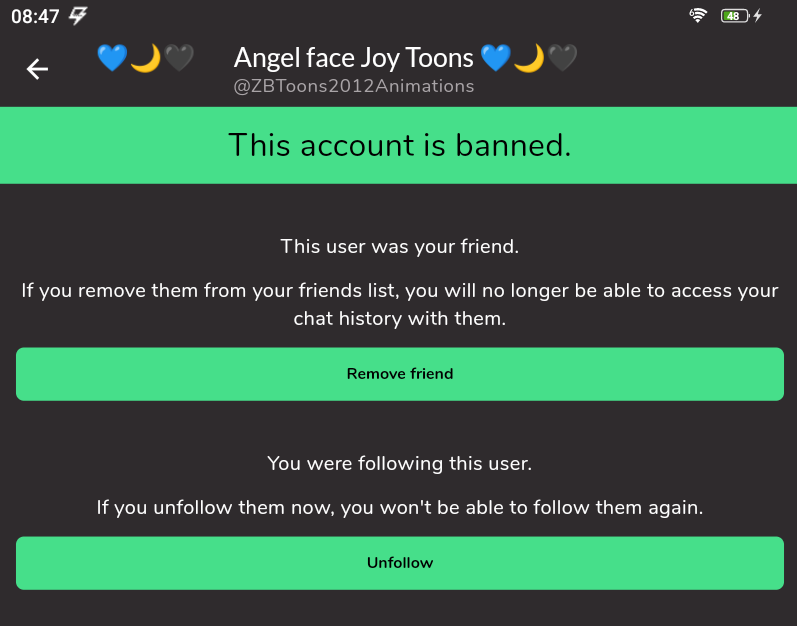Tap the 08:47 clock in status bar
The image size is (797, 626).
pyautogui.click(x=35, y=15)
